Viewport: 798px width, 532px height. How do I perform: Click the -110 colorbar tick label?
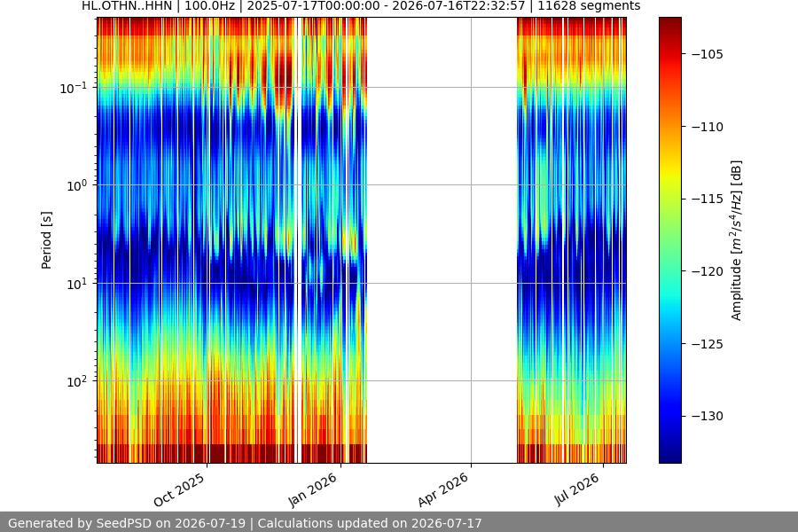707,127
